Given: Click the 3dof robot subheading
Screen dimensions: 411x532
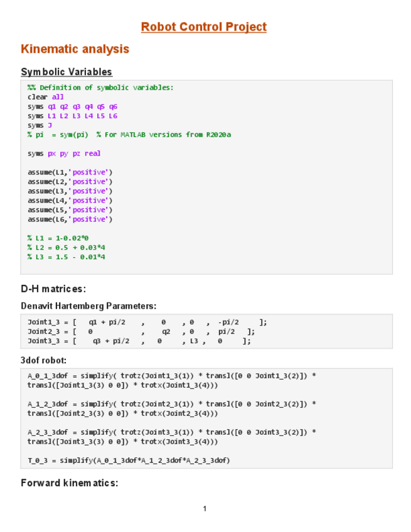Looking at the screenshot, I should [43, 361].
